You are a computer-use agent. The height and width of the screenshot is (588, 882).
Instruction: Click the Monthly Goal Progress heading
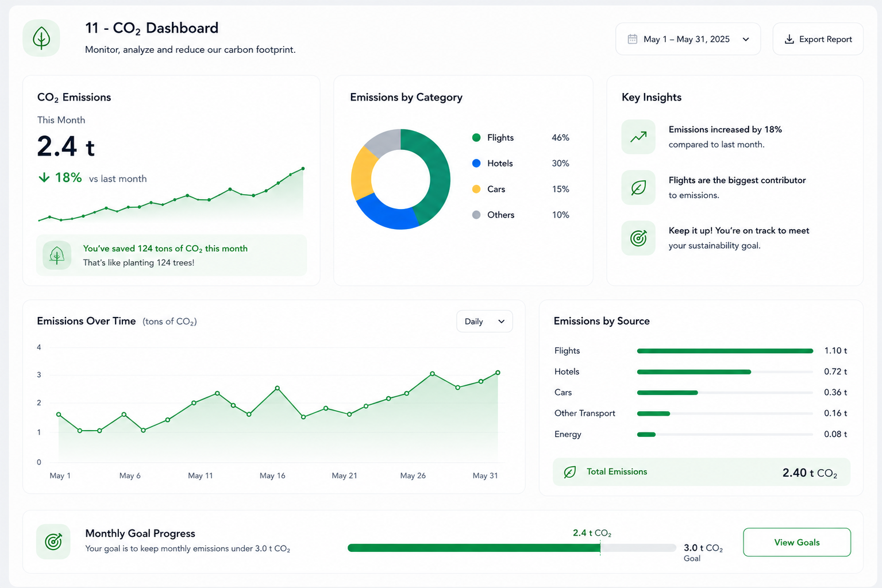140,533
